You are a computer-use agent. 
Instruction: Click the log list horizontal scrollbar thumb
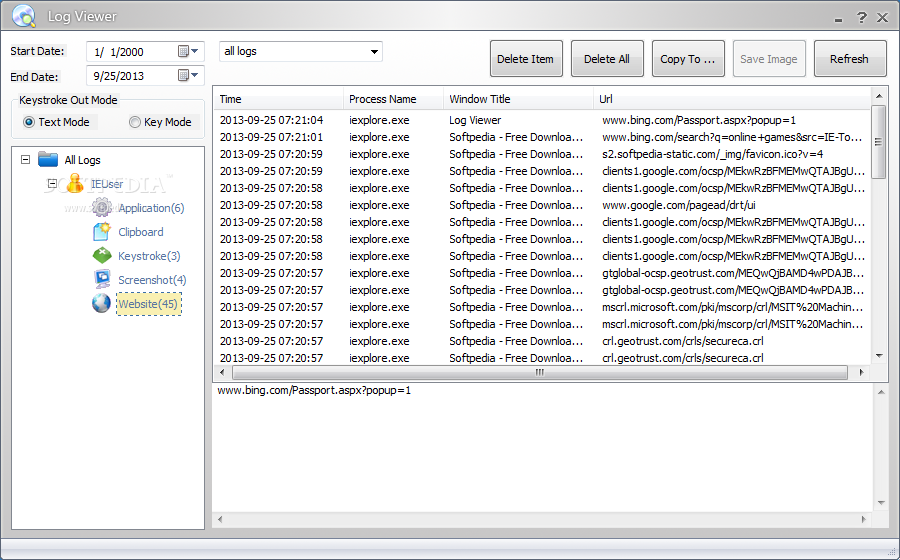pyautogui.click(x=540, y=372)
